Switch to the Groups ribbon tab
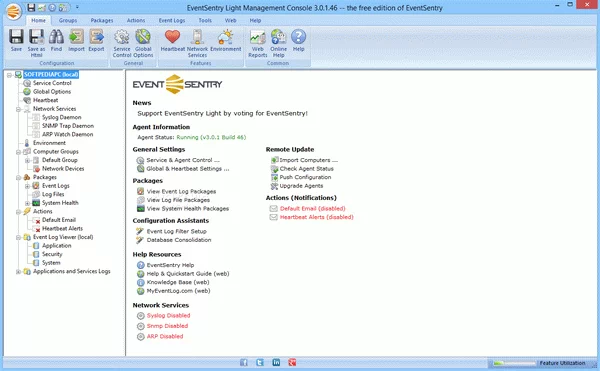 tap(68, 20)
